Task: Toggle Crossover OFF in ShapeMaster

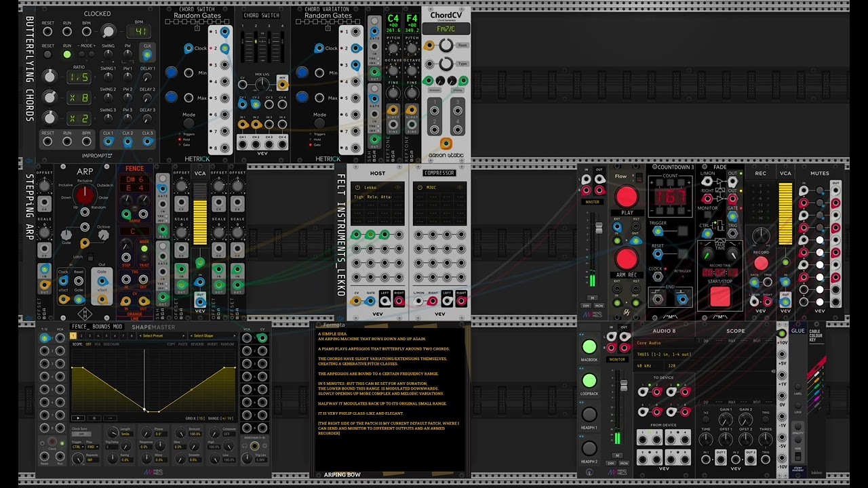Action: (230, 434)
